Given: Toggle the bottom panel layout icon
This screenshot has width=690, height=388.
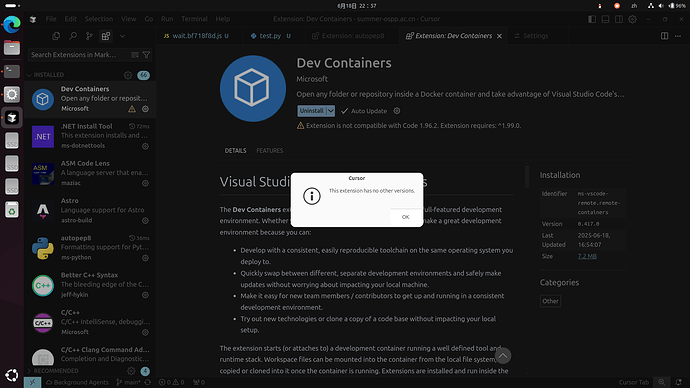Looking at the screenshot, I should pyautogui.click(x=606, y=19).
